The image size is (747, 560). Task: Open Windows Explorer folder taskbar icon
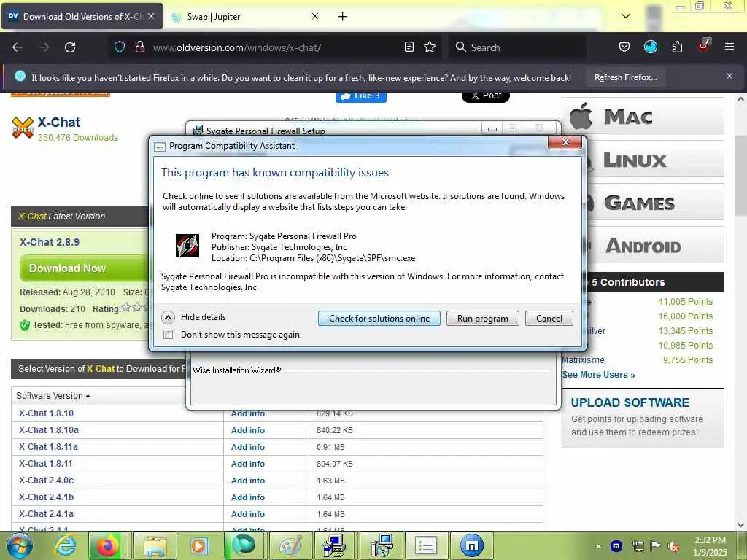[x=155, y=545]
